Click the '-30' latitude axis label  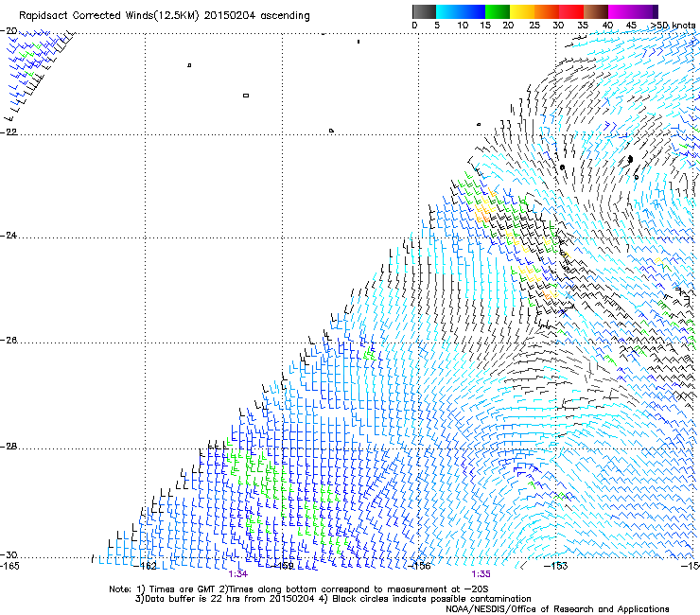9,555
